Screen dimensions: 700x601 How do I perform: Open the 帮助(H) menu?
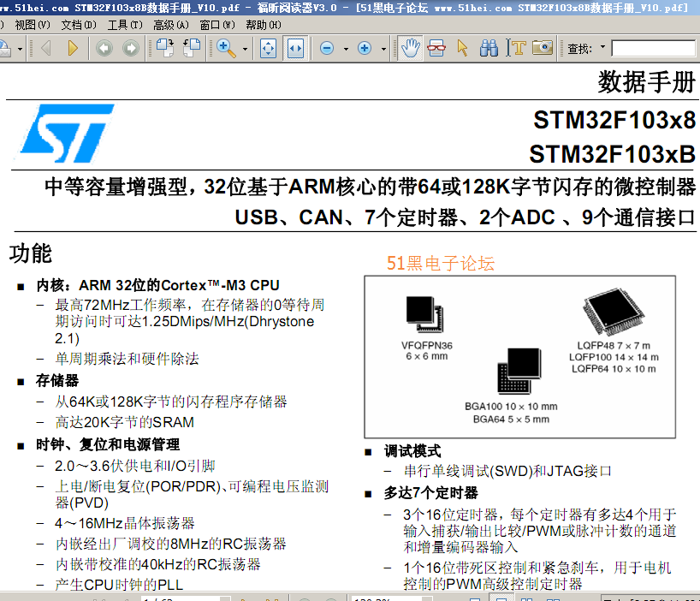(264, 25)
